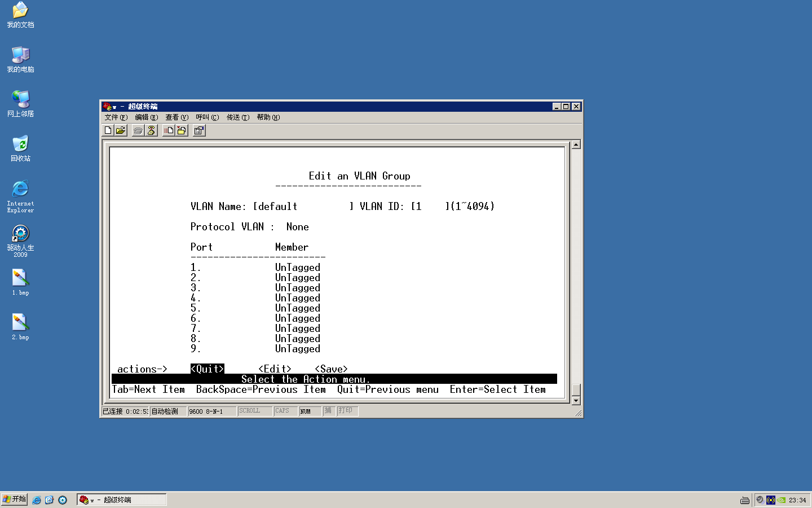Click port 5 UnTagged member value
This screenshot has height=508, width=812.
click(298, 308)
